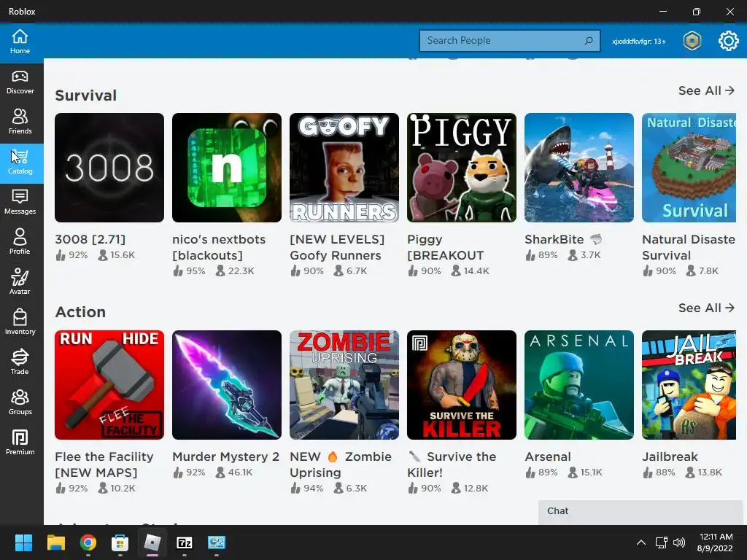Viewport: 747px width, 560px height.
Task: Go to Home in the sidebar
Action: tap(20, 42)
